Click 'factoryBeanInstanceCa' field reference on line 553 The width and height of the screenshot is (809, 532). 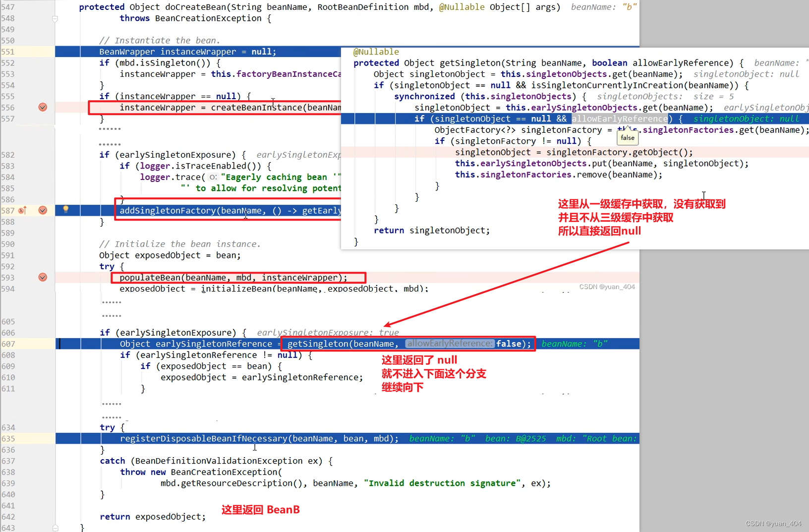click(x=289, y=74)
